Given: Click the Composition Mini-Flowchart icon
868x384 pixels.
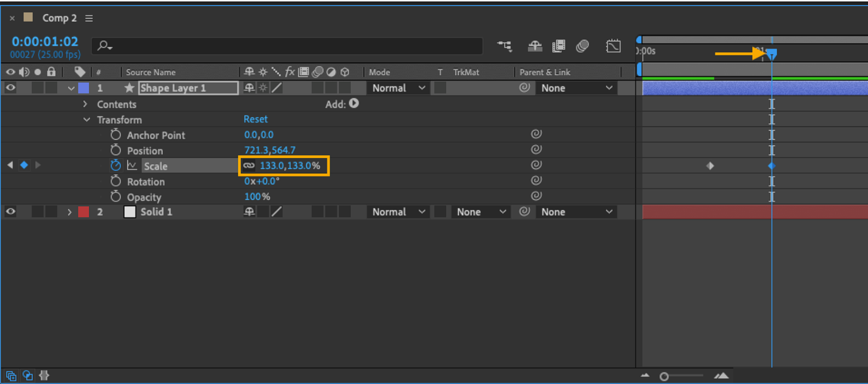Looking at the screenshot, I should (504, 46).
